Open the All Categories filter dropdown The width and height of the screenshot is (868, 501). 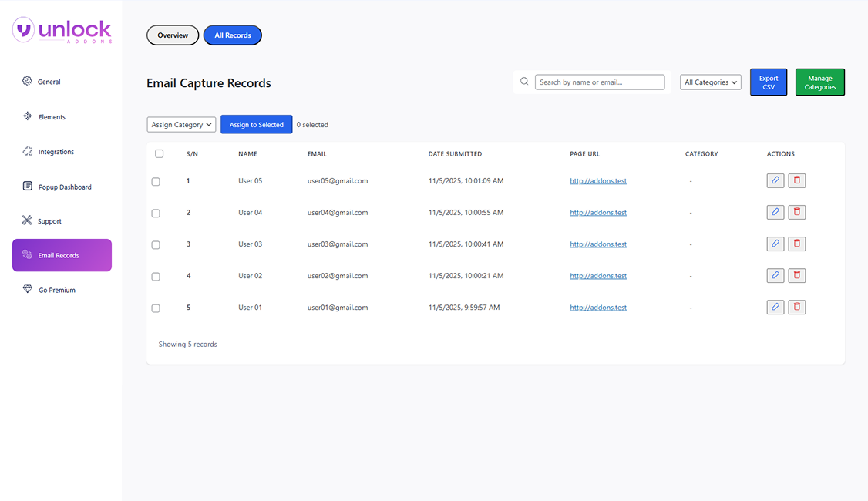point(709,82)
